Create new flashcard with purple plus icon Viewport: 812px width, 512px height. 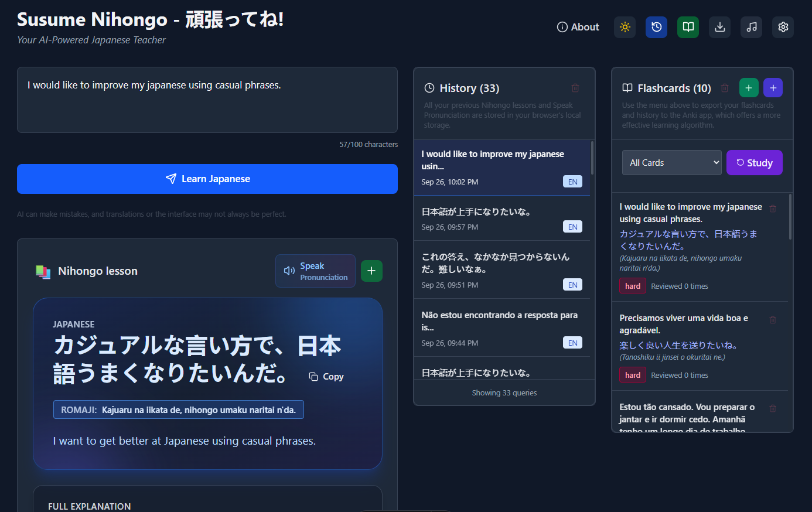pyautogui.click(x=773, y=87)
